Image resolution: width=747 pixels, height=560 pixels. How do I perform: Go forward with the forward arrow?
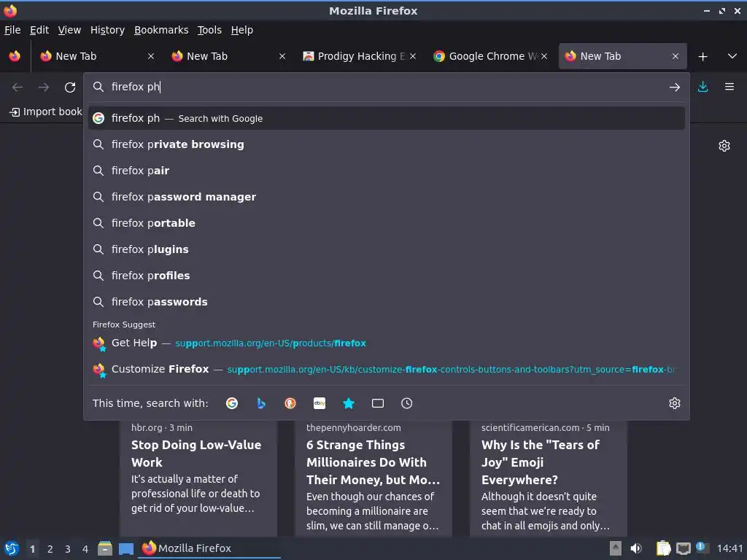pyautogui.click(x=43, y=87)
